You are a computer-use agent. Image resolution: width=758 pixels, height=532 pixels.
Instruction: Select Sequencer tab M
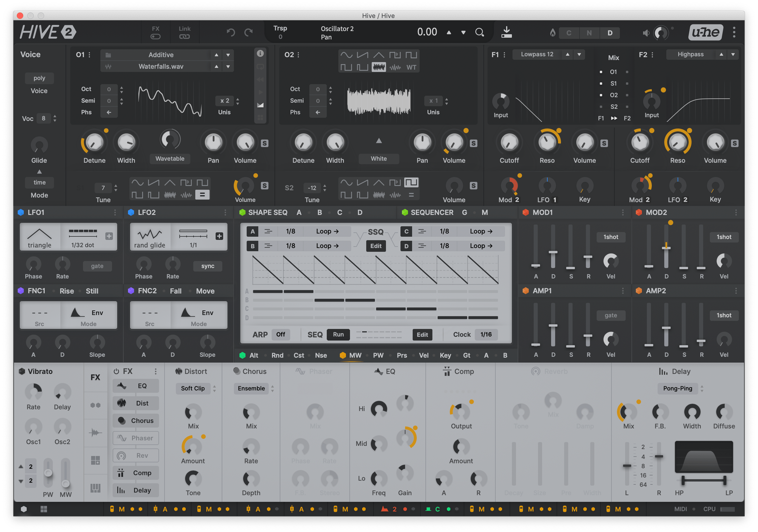485,213
